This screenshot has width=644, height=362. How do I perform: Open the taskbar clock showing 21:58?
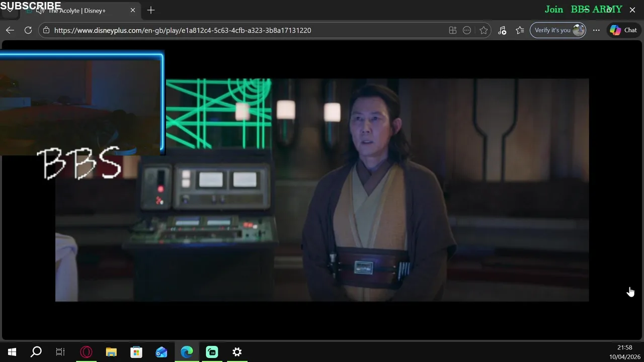pyautogui.click(x=624, y=352)
